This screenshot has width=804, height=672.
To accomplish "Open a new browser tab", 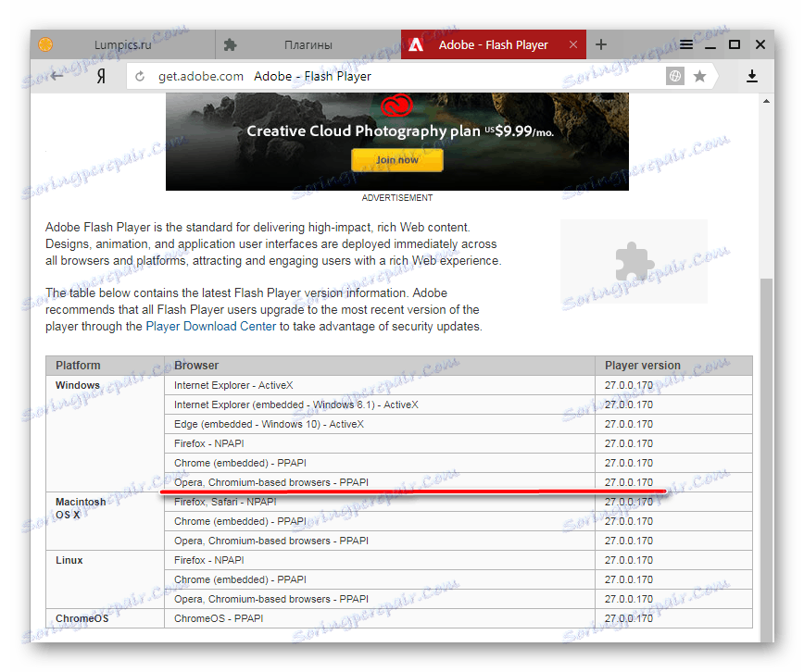I will pos(601,45).
